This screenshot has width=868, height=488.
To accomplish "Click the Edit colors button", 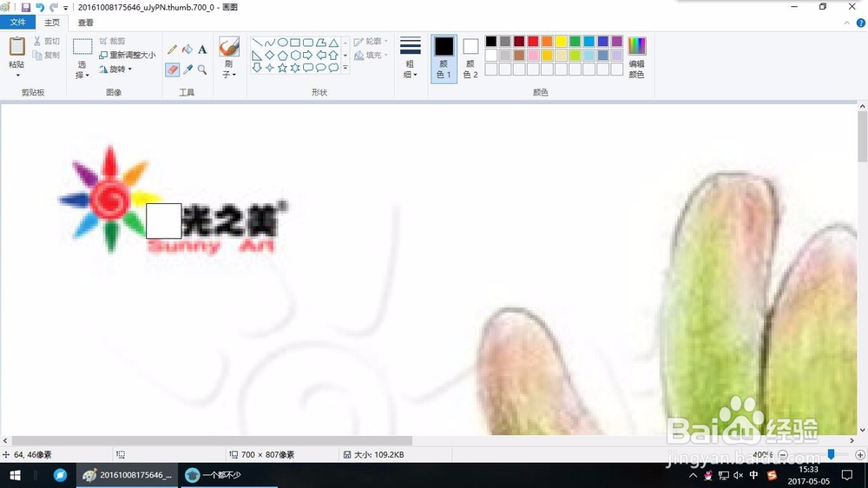I will point(636,58).
